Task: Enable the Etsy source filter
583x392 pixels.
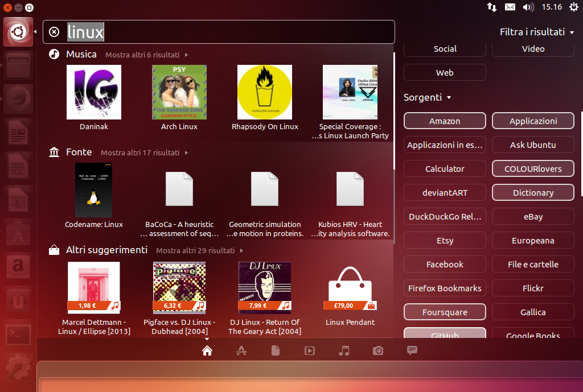Action: point(445,241)
